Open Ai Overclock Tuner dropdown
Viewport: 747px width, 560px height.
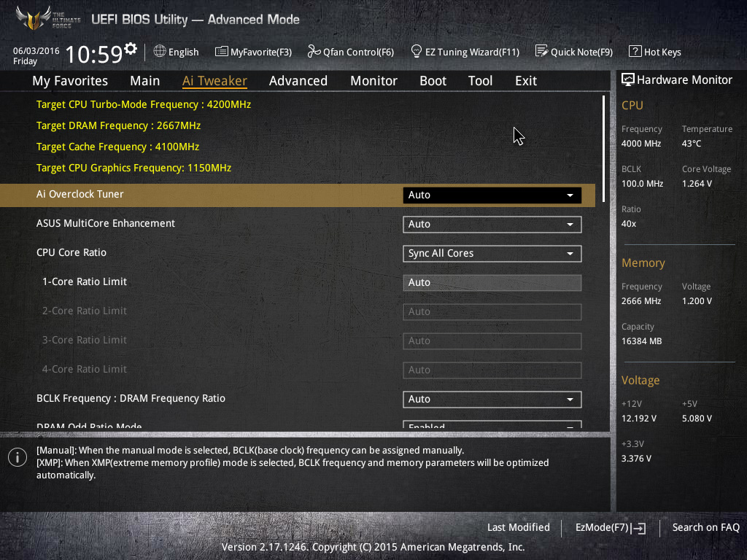click(x=492, y=195)
